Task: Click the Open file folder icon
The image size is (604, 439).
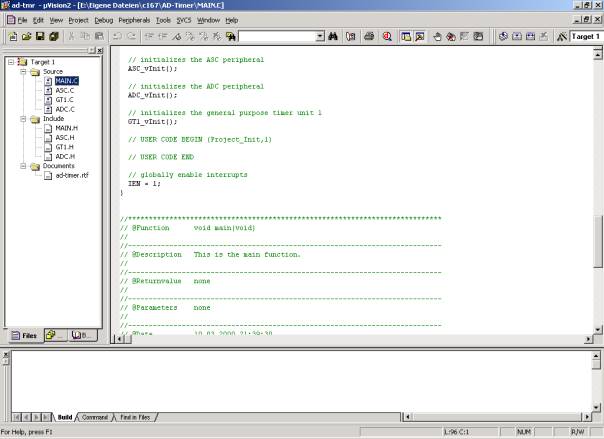Action: coord(27,37)
